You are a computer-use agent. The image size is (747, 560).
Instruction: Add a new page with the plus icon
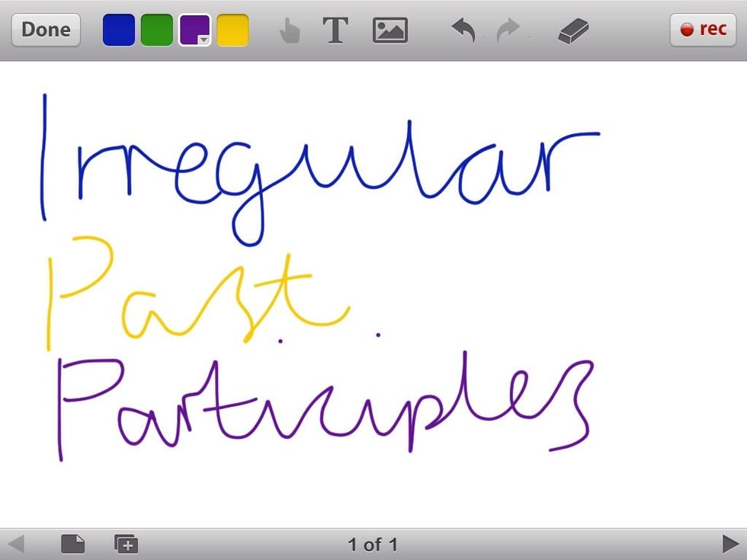[126, 543]
